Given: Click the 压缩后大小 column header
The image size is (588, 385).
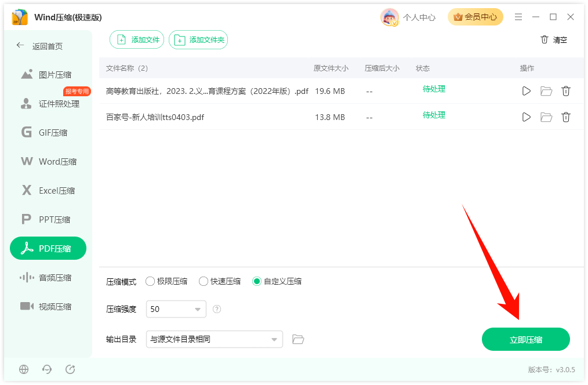Looking at the screenshot, I should [382, 68].
